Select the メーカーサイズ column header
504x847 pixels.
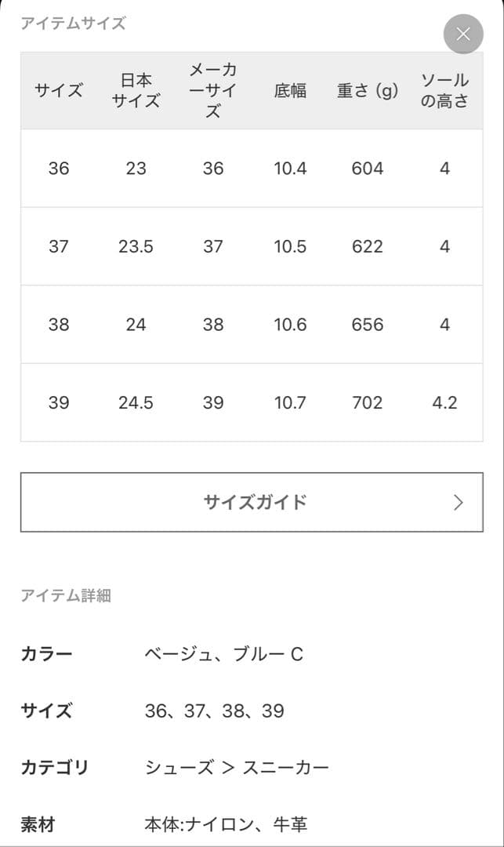click(213, 91)
